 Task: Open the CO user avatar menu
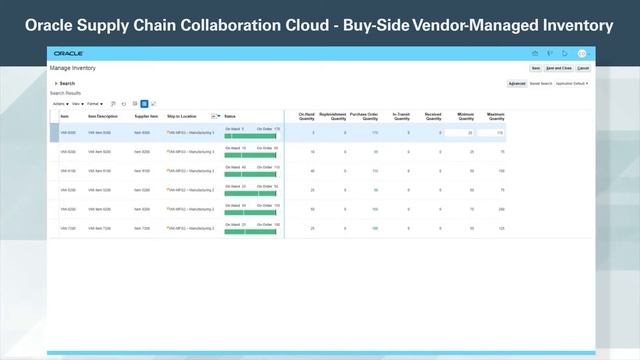[583, 53]
